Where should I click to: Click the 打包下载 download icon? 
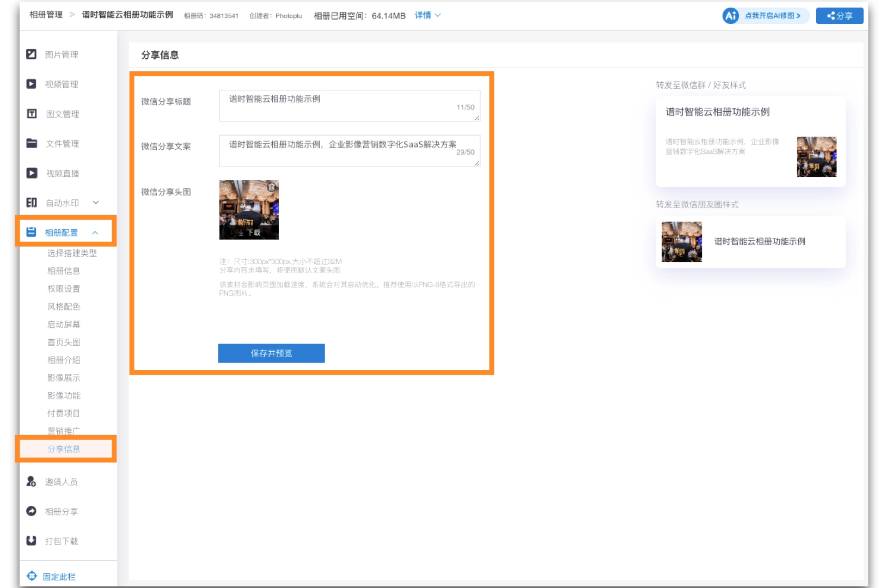[x=32, y=541]
